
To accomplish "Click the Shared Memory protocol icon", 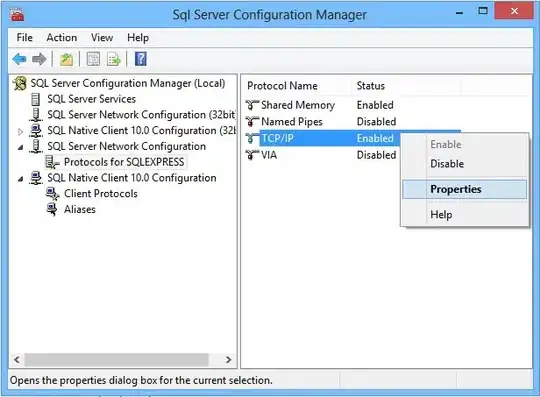I will 252,105.
